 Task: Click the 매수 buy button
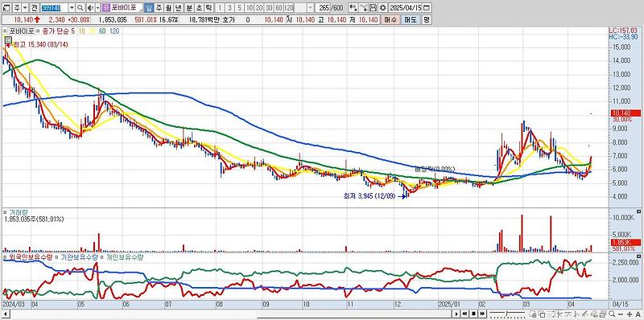coord(390,19)
